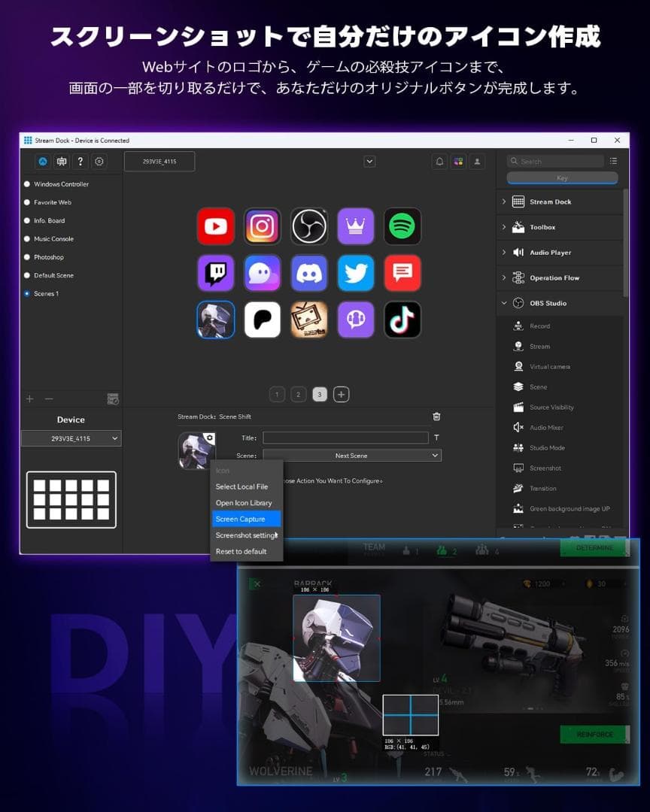Viewport: 650px width, 812px height.
Task: Switch to page 2
Action: (299, 395)
